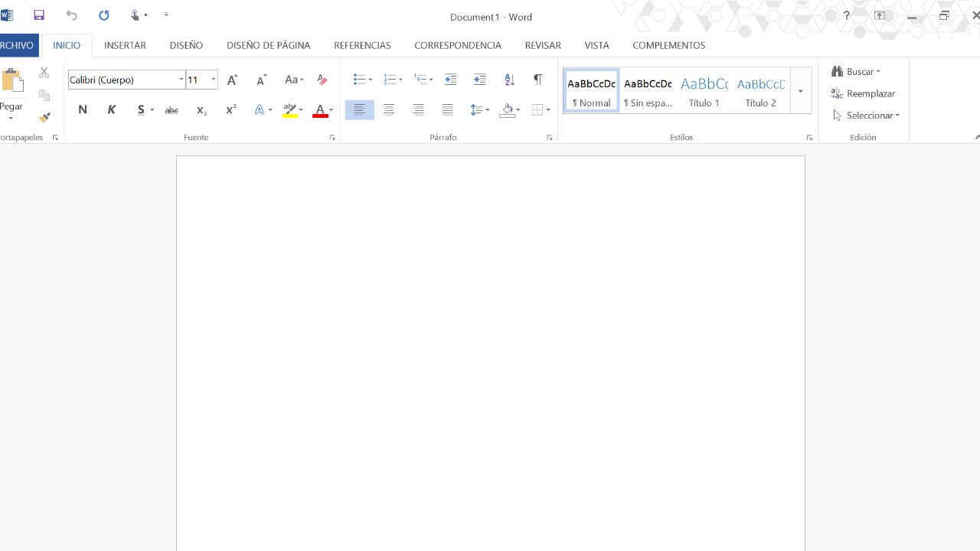The height and width of the screenshot is (551, 980).
Task: Open the COMPLEMENTOS tab
Action: [668, 45]
